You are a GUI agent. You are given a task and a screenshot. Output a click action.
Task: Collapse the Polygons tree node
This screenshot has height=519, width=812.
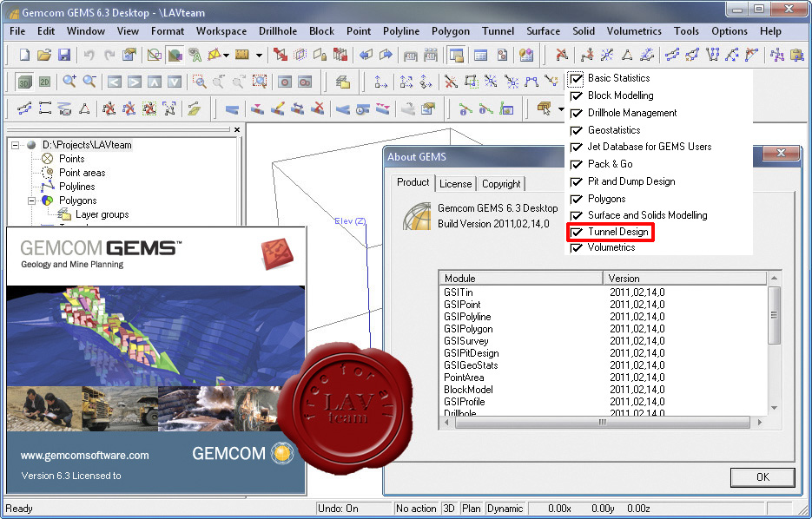tap(31, 200)
